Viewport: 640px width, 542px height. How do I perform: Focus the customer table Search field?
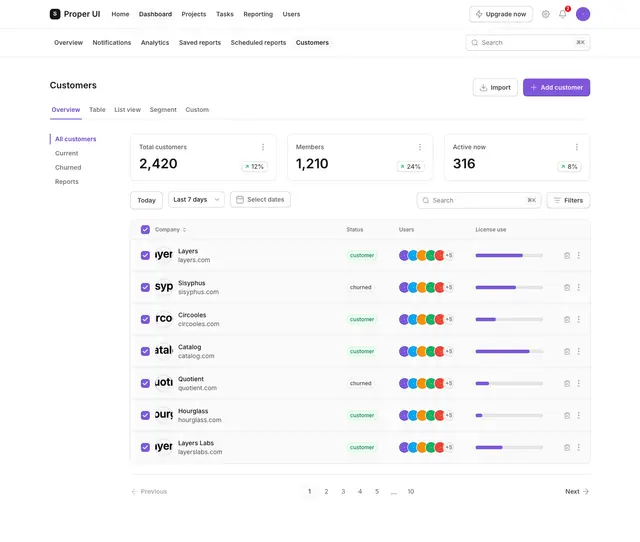479,200
